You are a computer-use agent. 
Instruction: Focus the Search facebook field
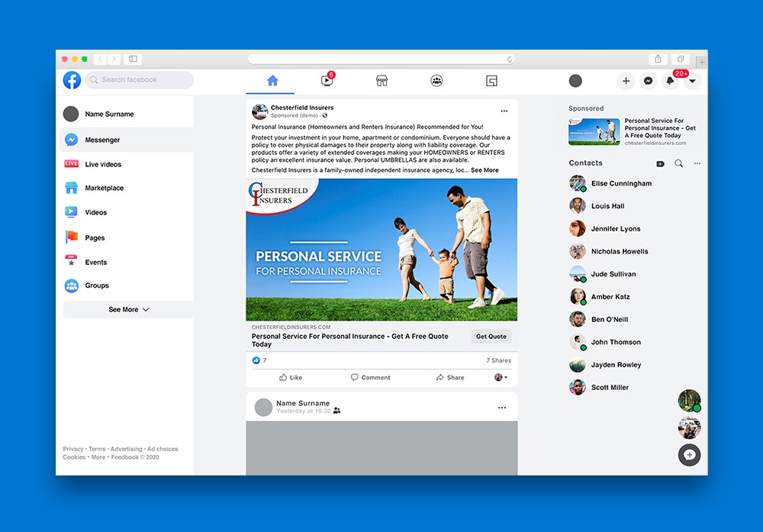click(139, 80)
